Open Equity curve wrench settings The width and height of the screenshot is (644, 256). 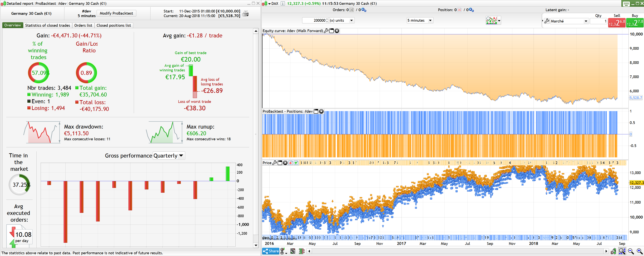(x=326, y=31)
